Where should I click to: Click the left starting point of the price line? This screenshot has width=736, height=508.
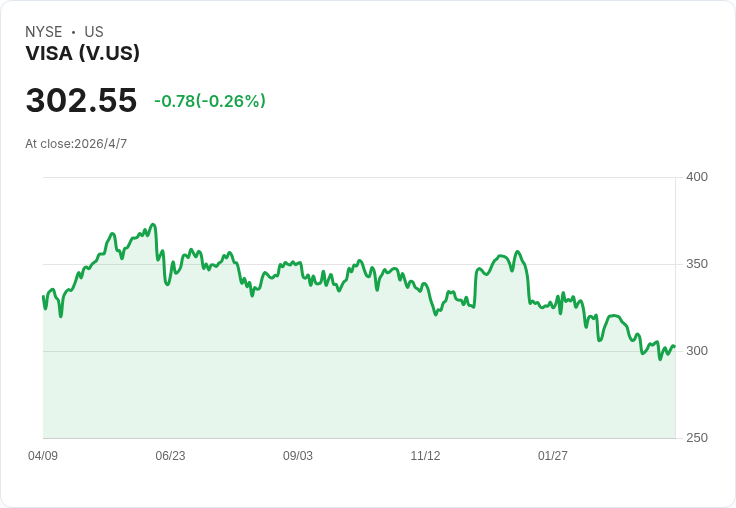(x=43, y=297)
